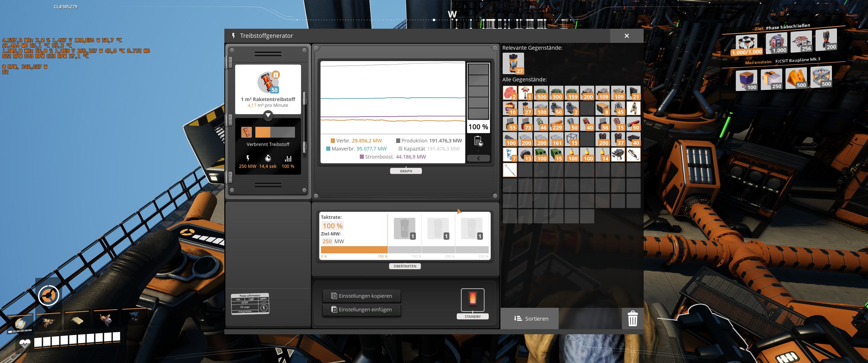Click the Stromboost. 44.186,9 MW legend entry
Screen dimensions: 868x363
393,157
